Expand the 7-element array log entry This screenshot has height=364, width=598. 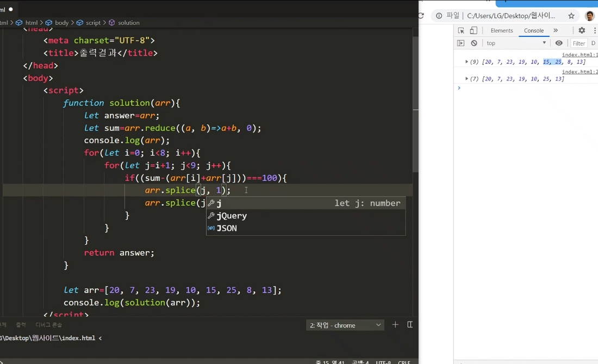point(466,79)
